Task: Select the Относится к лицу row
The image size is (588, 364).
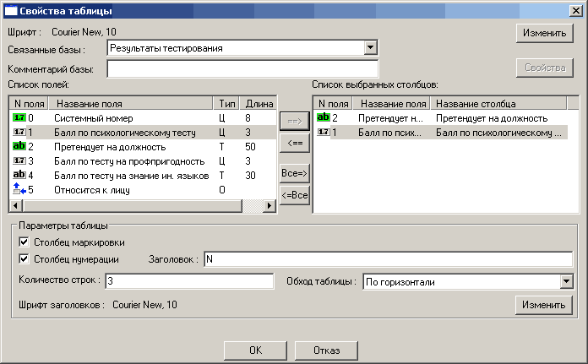Action: [144, 190]
